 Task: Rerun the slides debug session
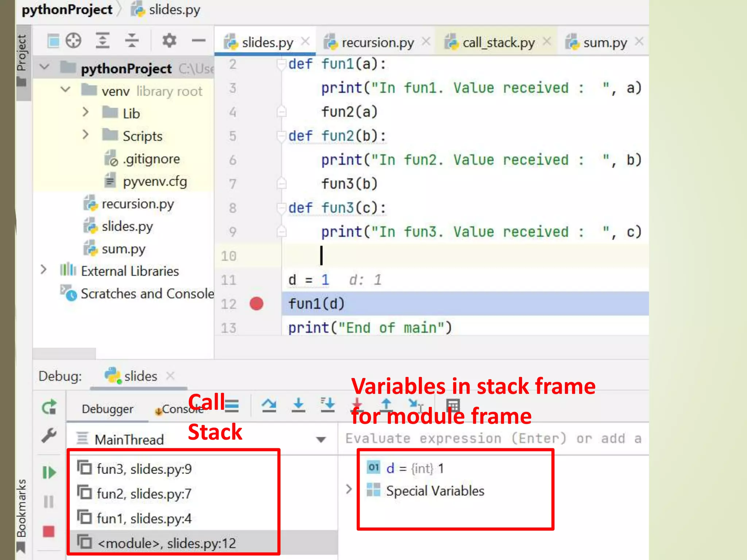(49, 407)
